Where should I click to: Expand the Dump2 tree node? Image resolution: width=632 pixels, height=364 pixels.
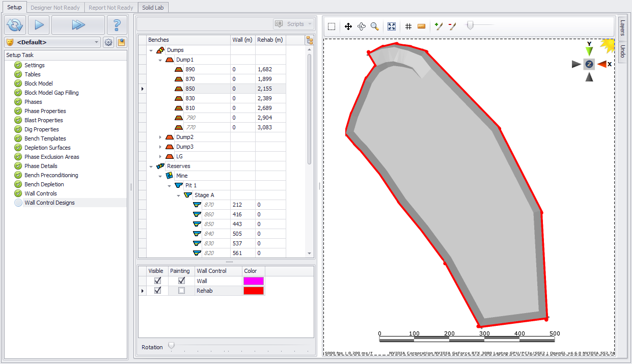[160, 137]
